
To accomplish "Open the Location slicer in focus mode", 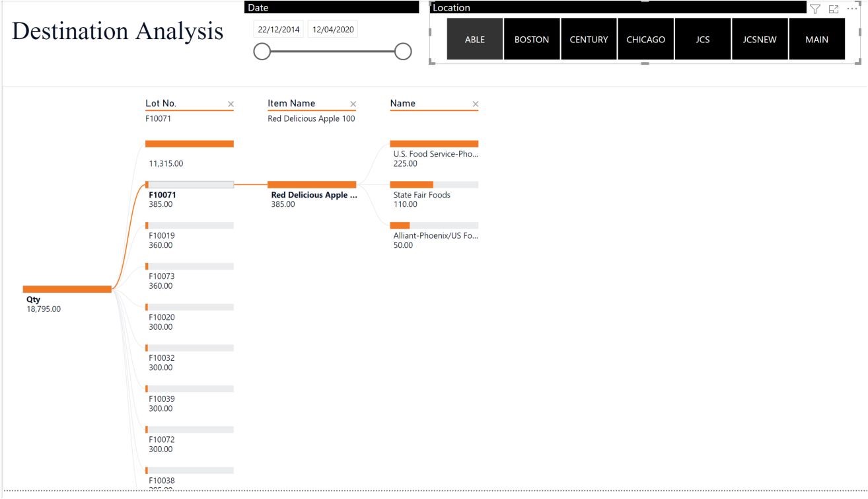I will (x=834, y=9).
